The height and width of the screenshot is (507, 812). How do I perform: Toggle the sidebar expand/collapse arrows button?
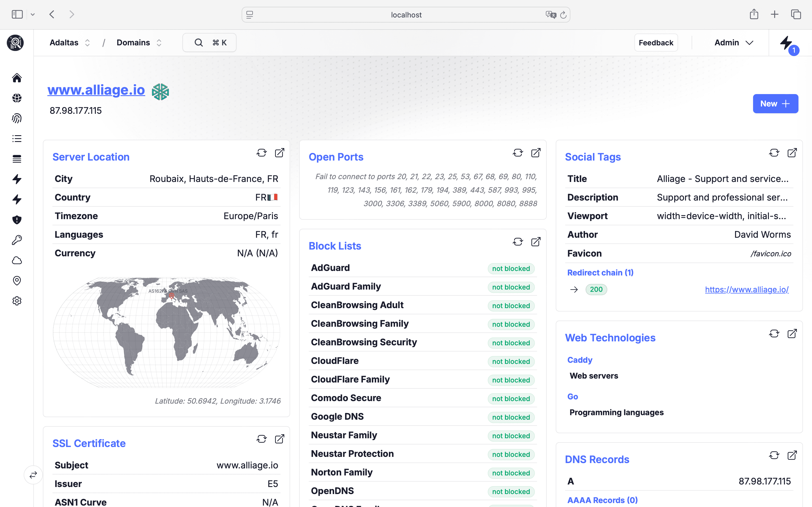point(33,475)
